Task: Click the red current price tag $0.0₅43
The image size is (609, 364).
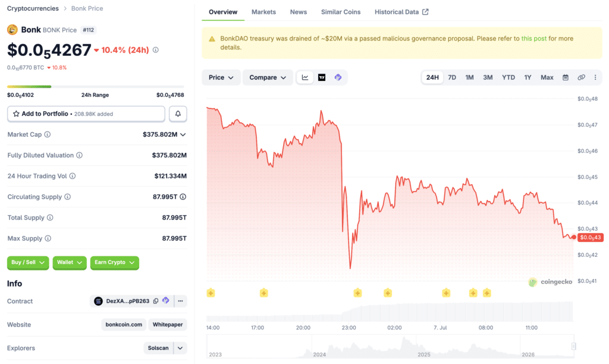Action: click(x=591, y=237)
